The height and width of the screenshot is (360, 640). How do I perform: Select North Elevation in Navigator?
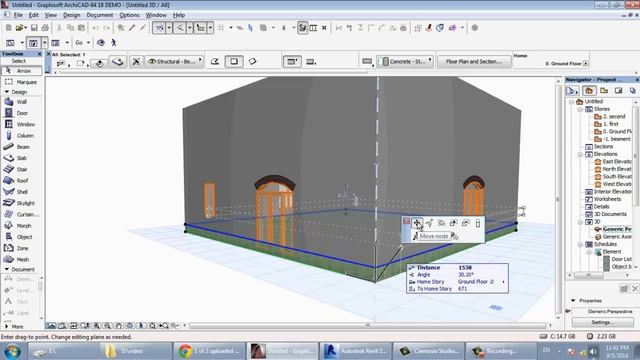613,169
